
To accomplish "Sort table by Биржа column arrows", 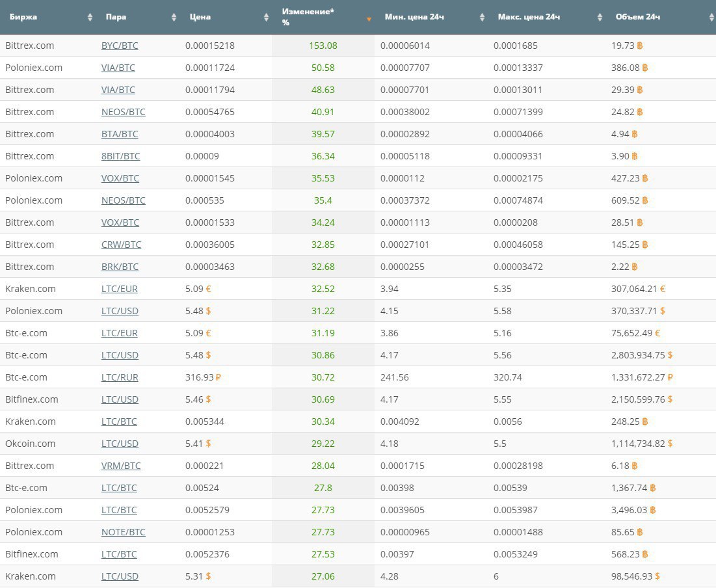I will 90,18.
